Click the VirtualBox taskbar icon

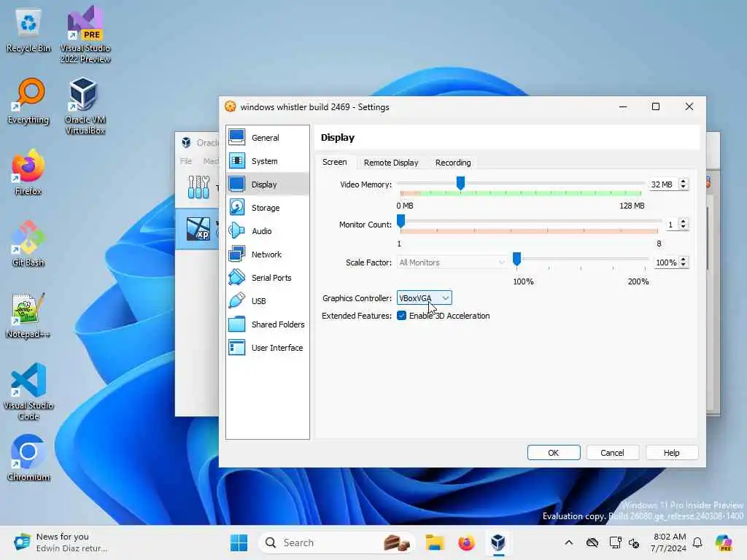[x=498, y=542]
